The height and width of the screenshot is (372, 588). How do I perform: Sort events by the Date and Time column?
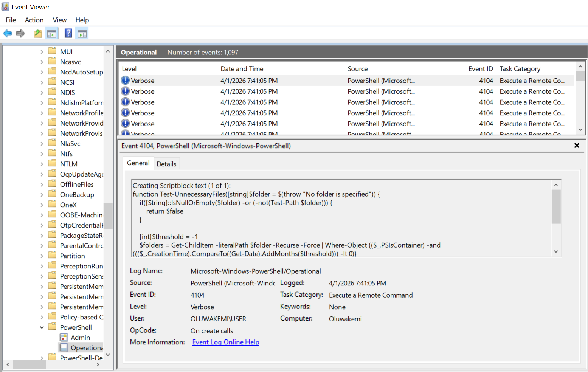tap(242, 68)
